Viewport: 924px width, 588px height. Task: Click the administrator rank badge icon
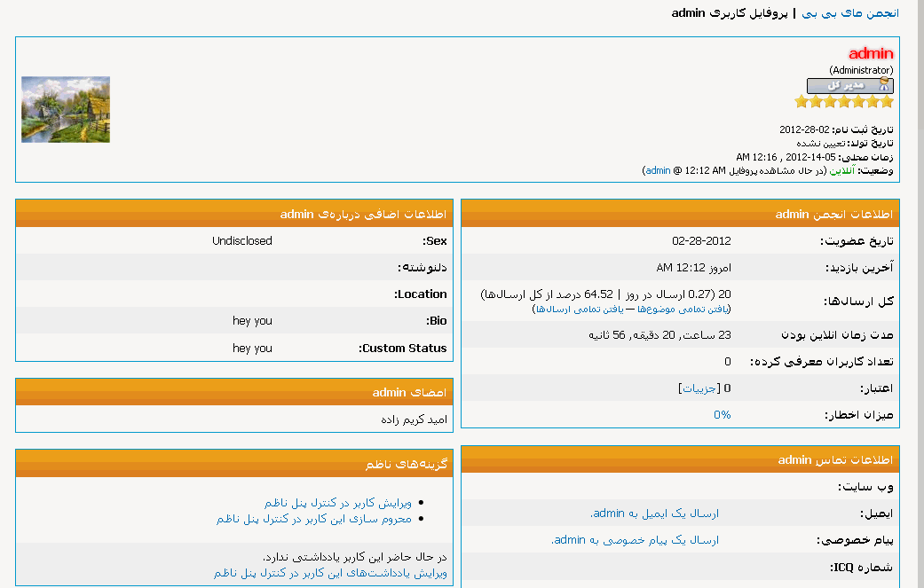point(849,85)
